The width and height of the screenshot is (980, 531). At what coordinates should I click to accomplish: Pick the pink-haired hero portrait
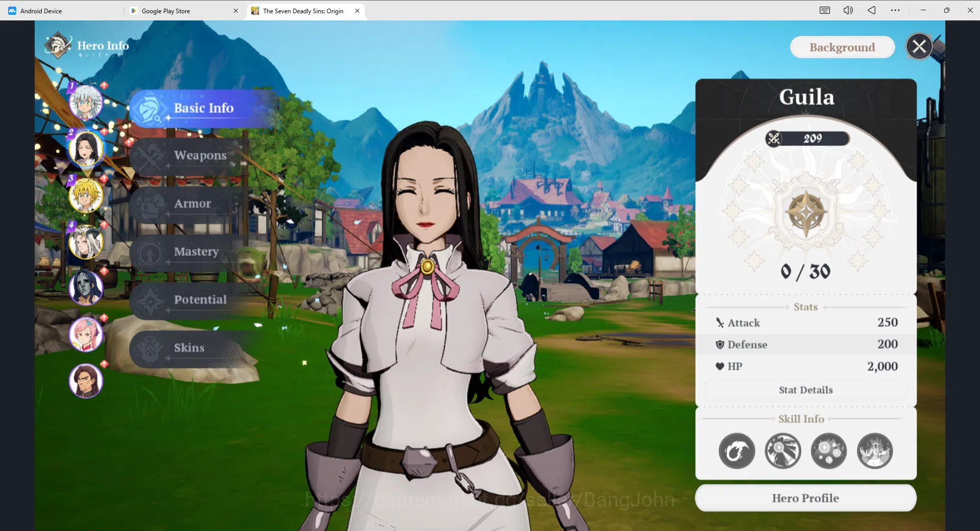pyautogui.click(x=86, y=334)
